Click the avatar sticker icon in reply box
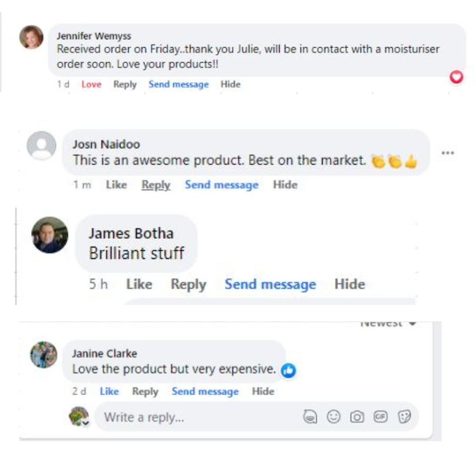476x476 pixels. click(x=311, y=416)
